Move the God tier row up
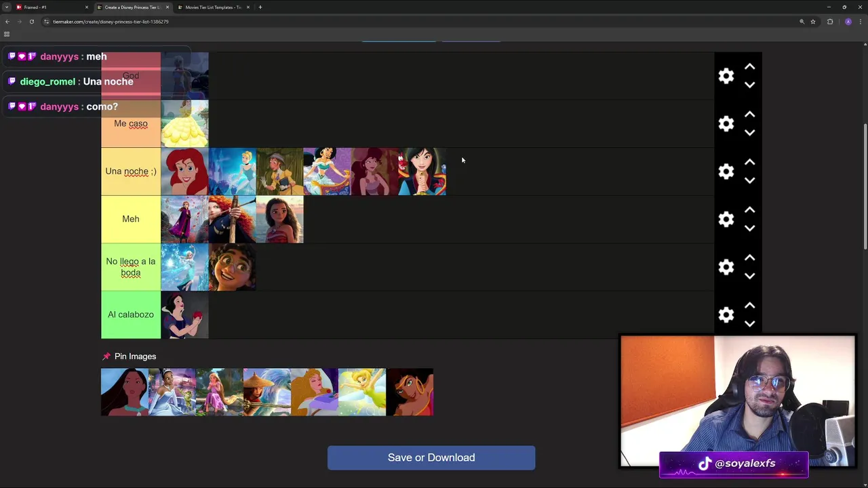Image resolution: width=868 pixels, height=488 pixels. point(749,67)
